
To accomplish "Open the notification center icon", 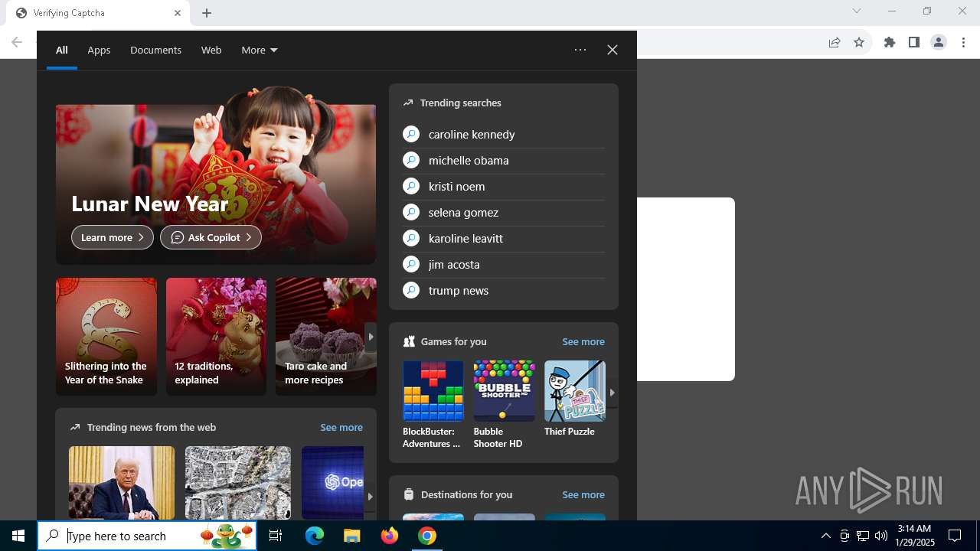I will [955, 536].
